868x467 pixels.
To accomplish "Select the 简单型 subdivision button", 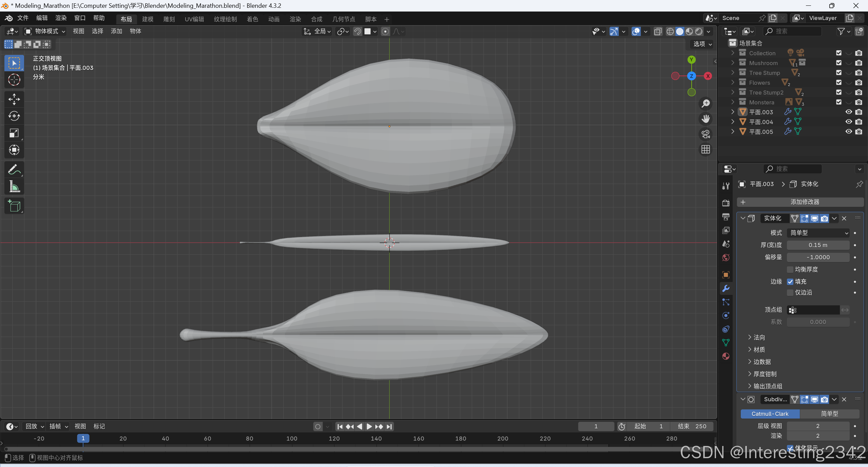I will click(829, 414).
